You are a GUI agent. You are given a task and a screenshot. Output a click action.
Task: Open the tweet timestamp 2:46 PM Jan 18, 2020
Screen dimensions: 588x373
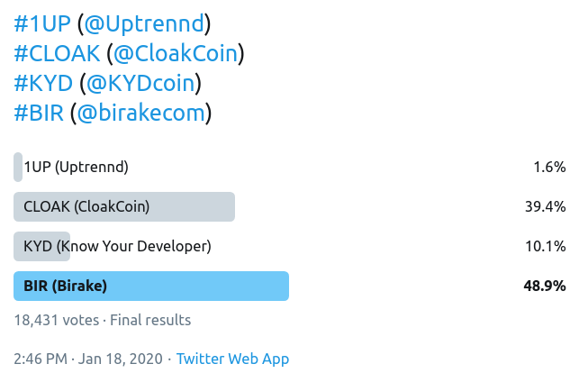(x=88, y=359)
